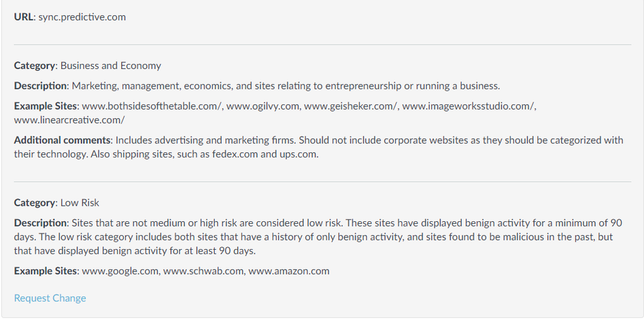The width and height of the screenshot is (644, 320).
Task: Click the www.schwab.com example site
Action: [x=203, y=271]
